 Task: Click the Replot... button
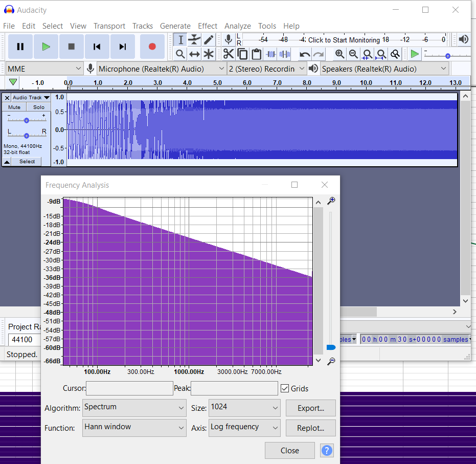pyautogui.click(x=311, y=428)
